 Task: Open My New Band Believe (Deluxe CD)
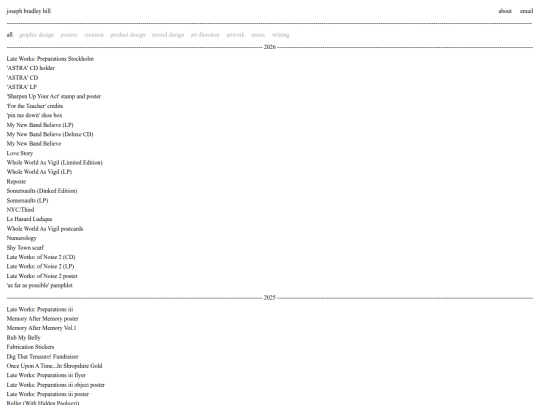[x=50, y=134]
